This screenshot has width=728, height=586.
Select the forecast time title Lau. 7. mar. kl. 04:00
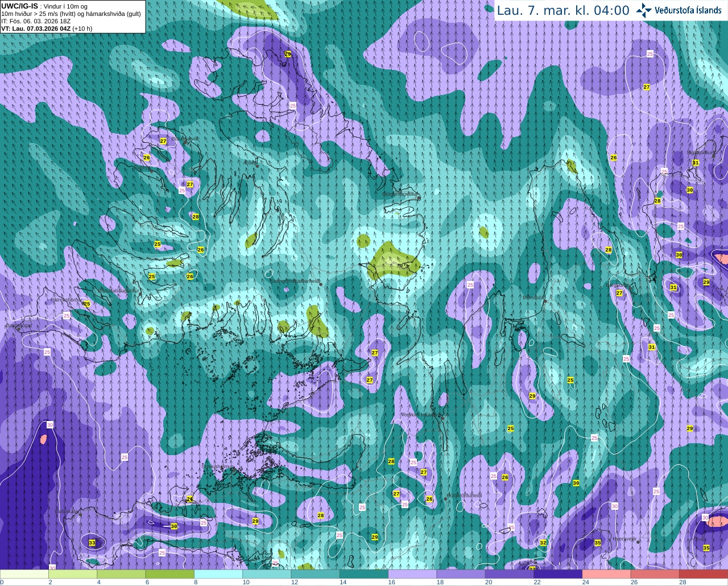[563, 10]
